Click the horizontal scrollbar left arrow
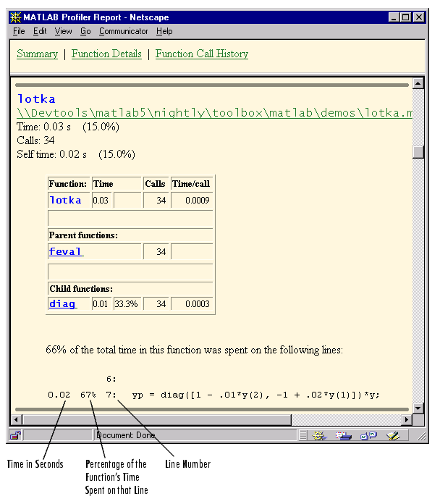Viewport: 440px width, 504px height. (17, 420)
